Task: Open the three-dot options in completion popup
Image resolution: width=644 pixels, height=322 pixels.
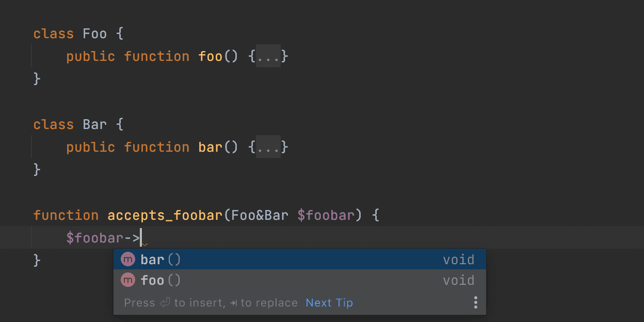Action: coord(475,302)
